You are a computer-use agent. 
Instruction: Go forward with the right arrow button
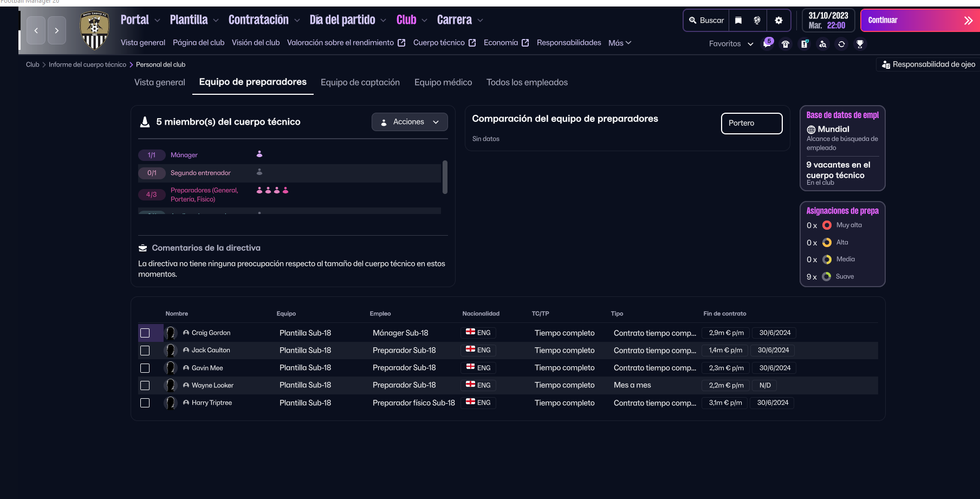[57, 30]
